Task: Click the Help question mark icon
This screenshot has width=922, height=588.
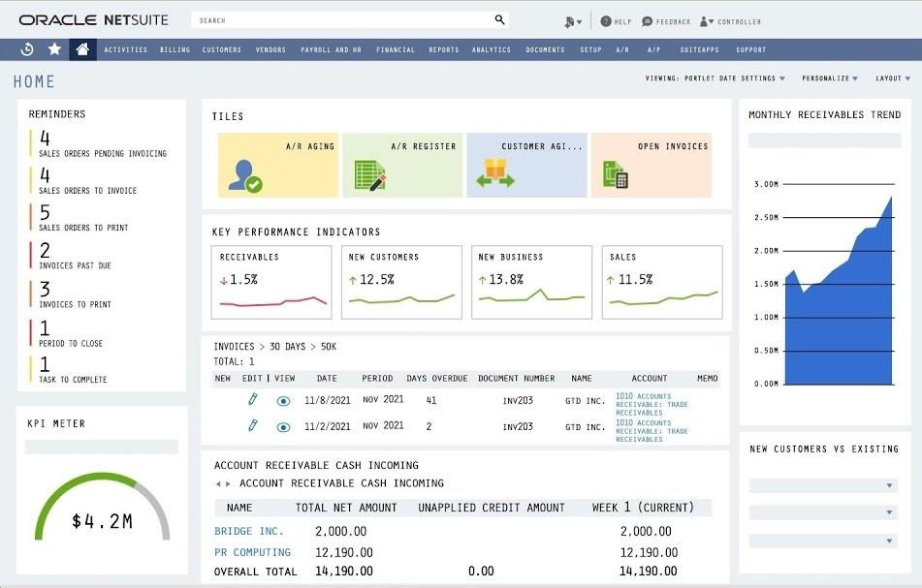Action: pos(606,21)
